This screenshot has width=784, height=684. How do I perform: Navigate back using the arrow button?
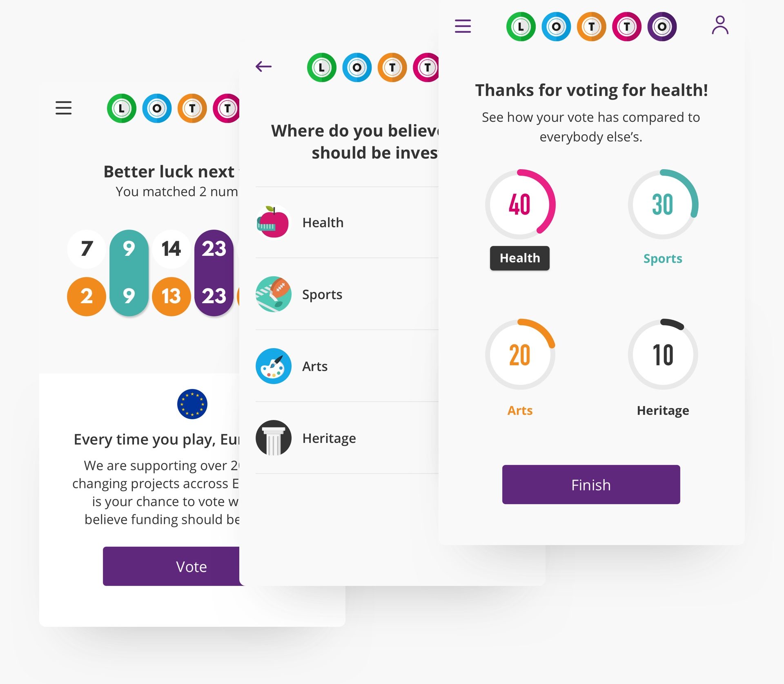263,66
